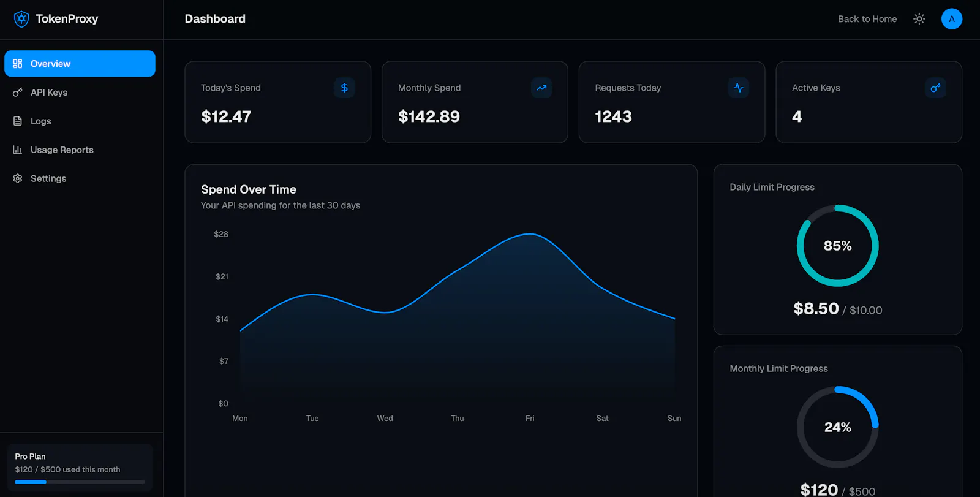Click the Mon x-axis label
Screen dimensions: 980x497
point(240,418)
